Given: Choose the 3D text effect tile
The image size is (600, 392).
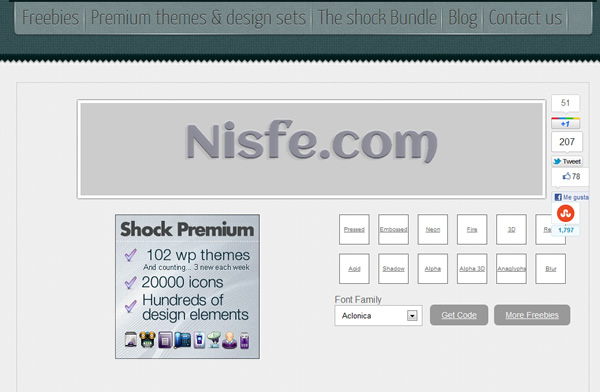Looking at the screenshot, I should [x=511, y=229].
